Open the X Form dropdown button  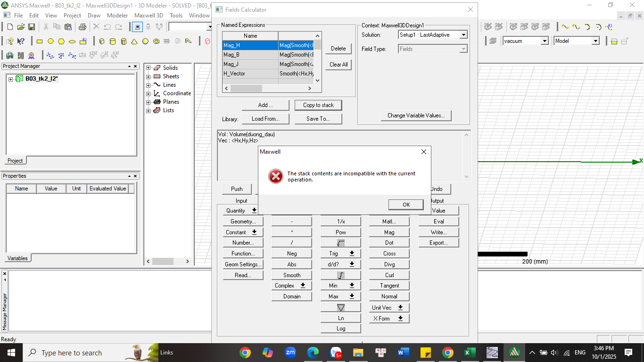click(389, 319)
